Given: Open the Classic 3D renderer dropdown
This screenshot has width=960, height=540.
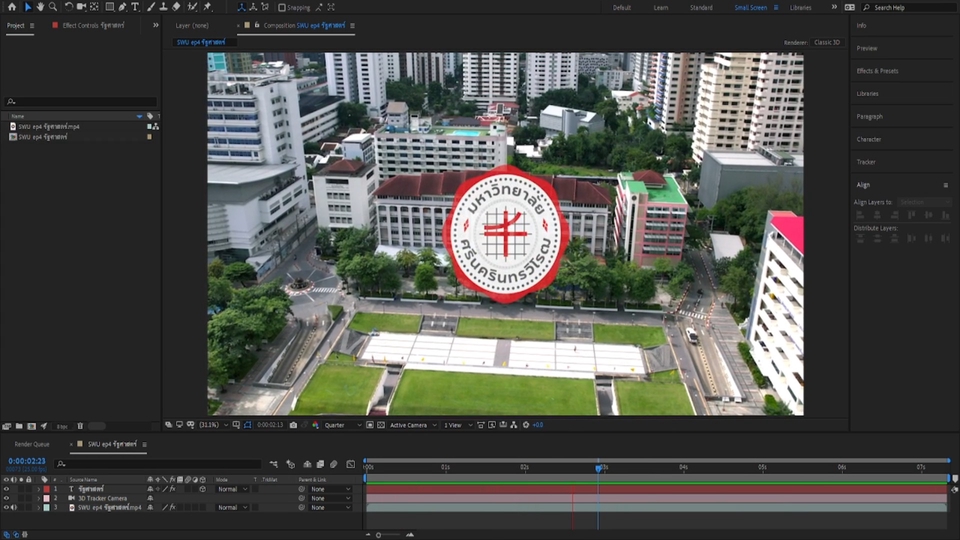Looking at the screenshot, I should (827, 42).
